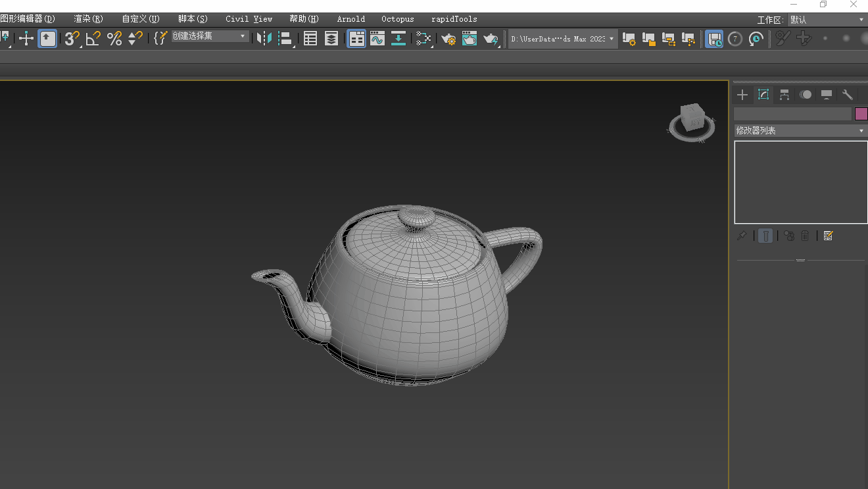Open Configure Modifier Sets icon
This screenshot has width=868, height=489.
pyautogui.click(x=828, y=236)
